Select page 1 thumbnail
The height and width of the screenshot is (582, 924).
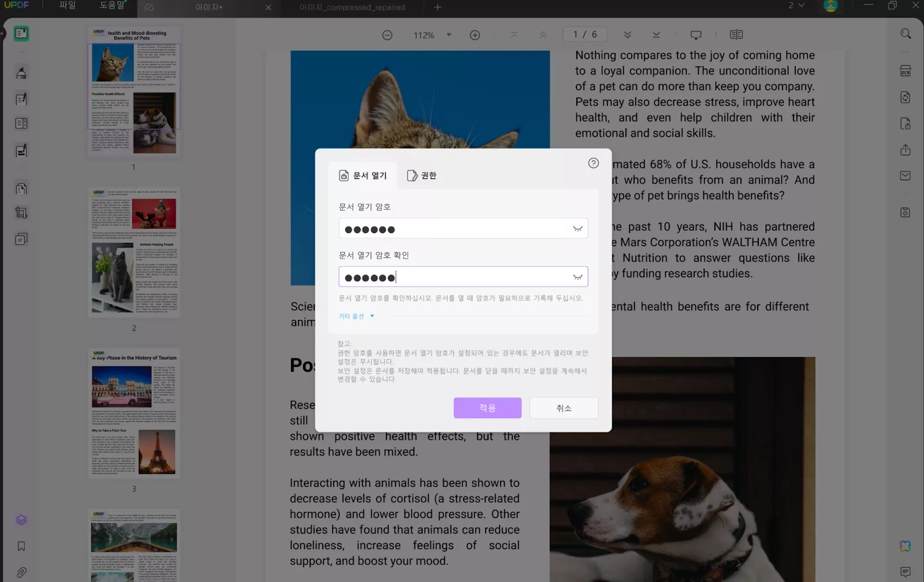[134, 92]
